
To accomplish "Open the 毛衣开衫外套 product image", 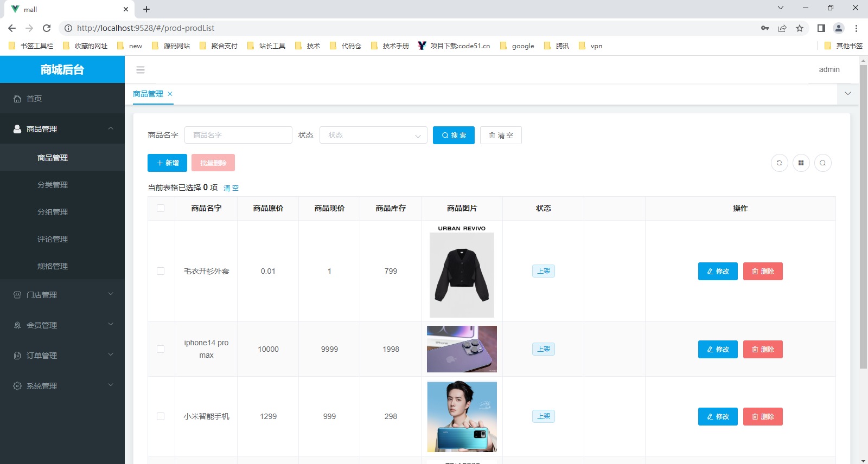I will point(462,271).
